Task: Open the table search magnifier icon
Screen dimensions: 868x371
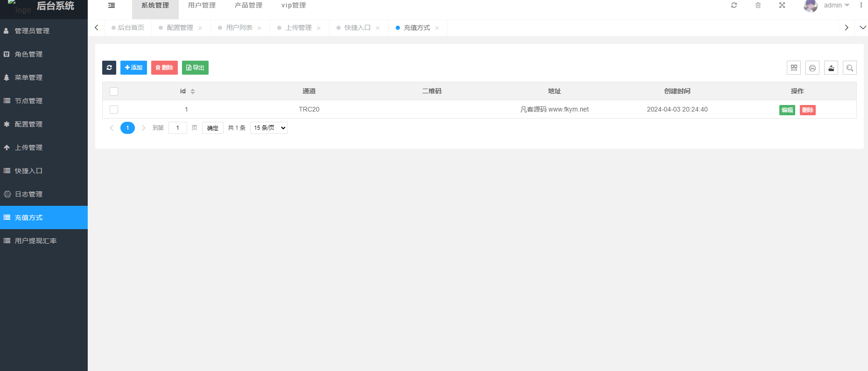Action: (850, 68)
